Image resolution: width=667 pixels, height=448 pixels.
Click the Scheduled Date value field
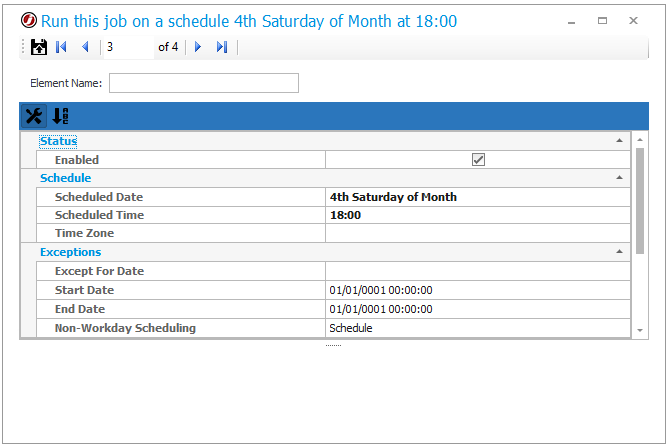pos(478,197)
